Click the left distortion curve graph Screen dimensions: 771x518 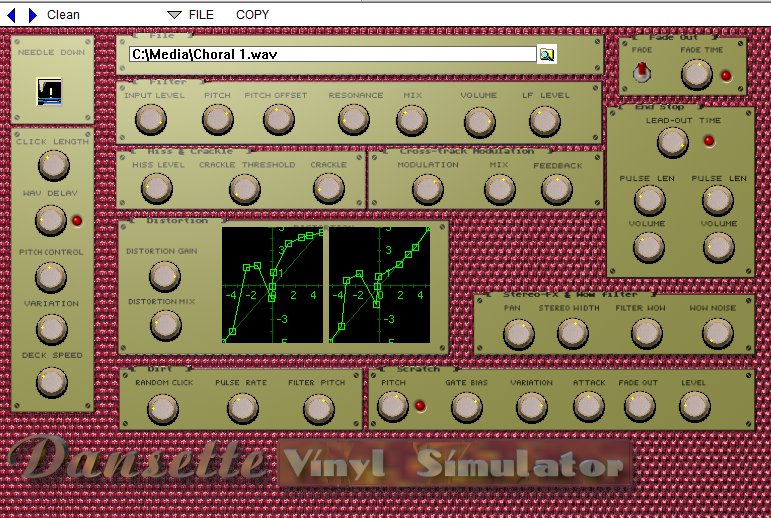[272, 285]
